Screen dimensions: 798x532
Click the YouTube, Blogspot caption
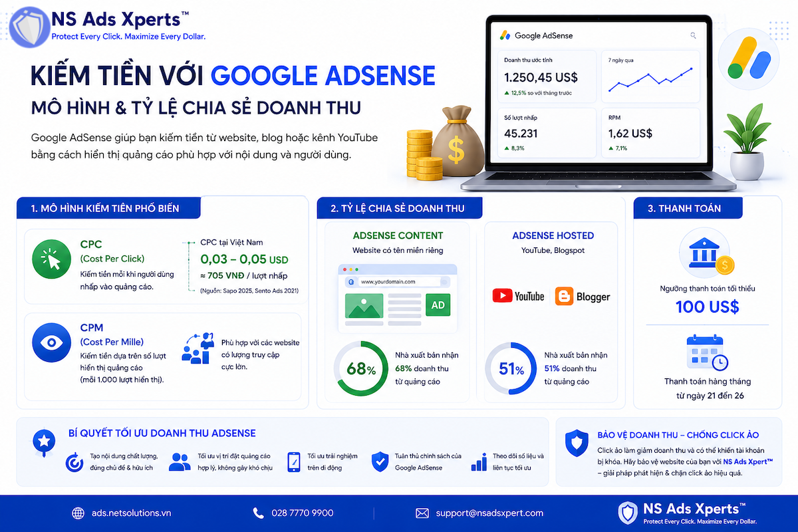pos(553,251)
